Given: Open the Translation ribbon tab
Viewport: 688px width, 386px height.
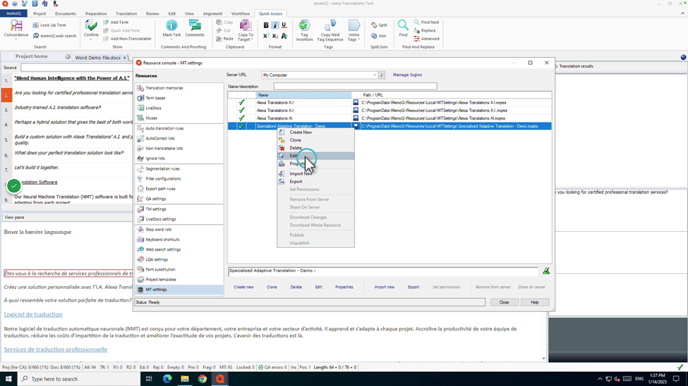Looking at the screenshot, I should coord(126,14).
